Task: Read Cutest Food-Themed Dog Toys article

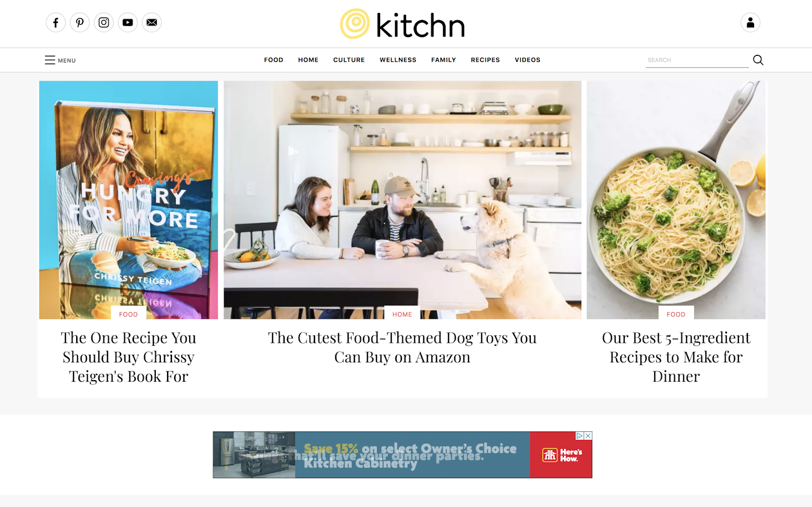Action: 402,348
